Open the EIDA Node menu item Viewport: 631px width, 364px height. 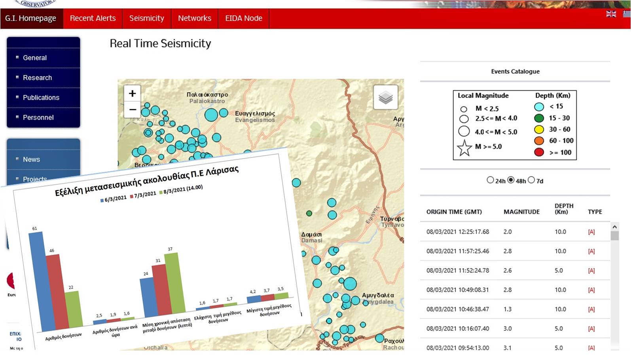pyautogui.click(x=243, y=18)
